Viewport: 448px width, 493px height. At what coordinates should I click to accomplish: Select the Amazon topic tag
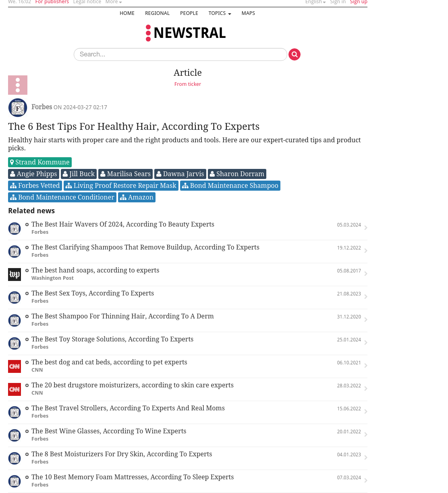click(x=137, y=197)
